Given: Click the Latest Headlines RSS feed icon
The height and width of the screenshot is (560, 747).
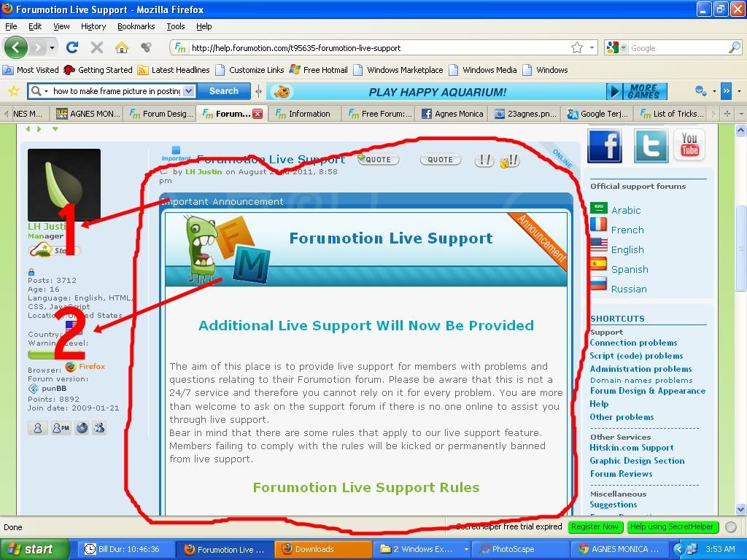Looking at the screenshot, I should tap(142, 70).
